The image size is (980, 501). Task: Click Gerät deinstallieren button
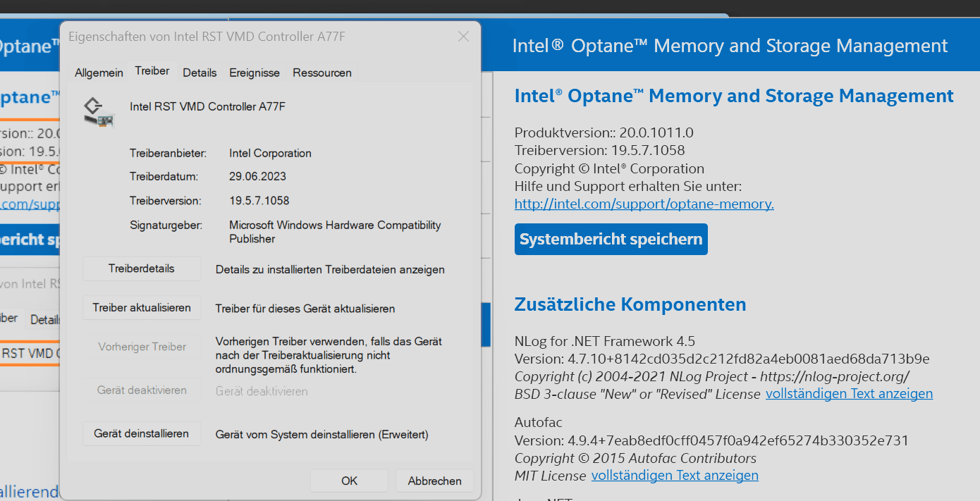[142, 434]
